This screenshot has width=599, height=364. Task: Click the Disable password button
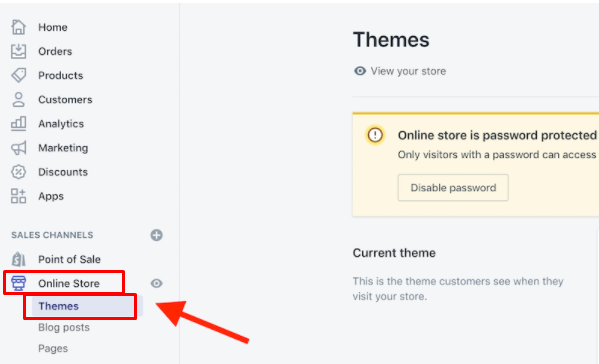click(x=453, y=188)
